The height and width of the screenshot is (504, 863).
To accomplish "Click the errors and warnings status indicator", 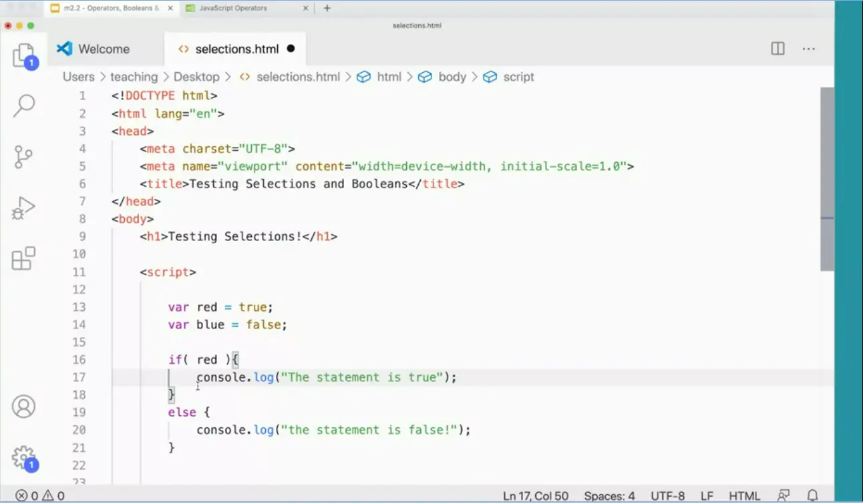I will tap(40, 496).
